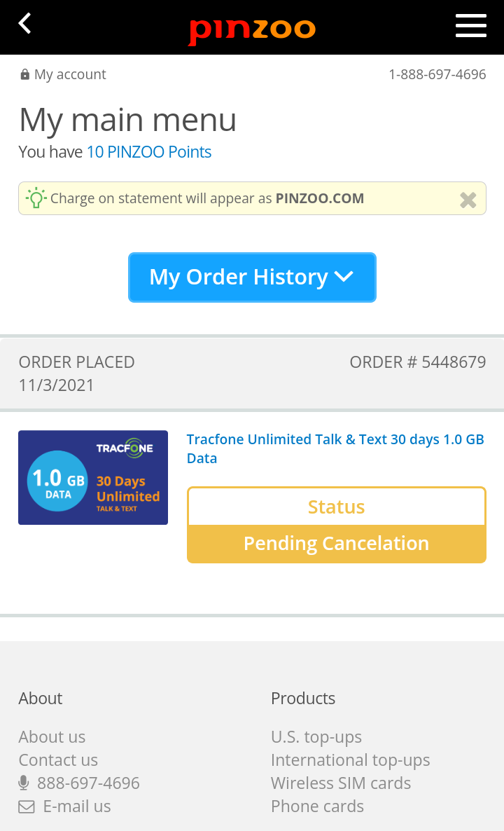The width and height of the screenshot is (504, 831).
Task: Open the About us footer link
Action: click(52, 736)
